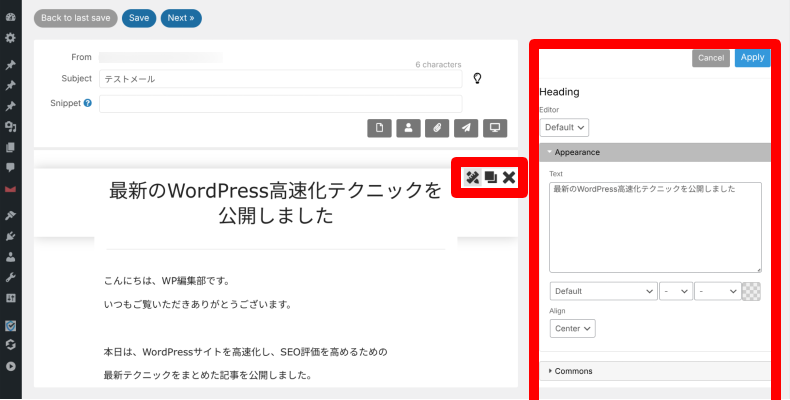Open Settings sliders icon in sidebar
Screen dimensions: 790x400
tap(11, 298)
